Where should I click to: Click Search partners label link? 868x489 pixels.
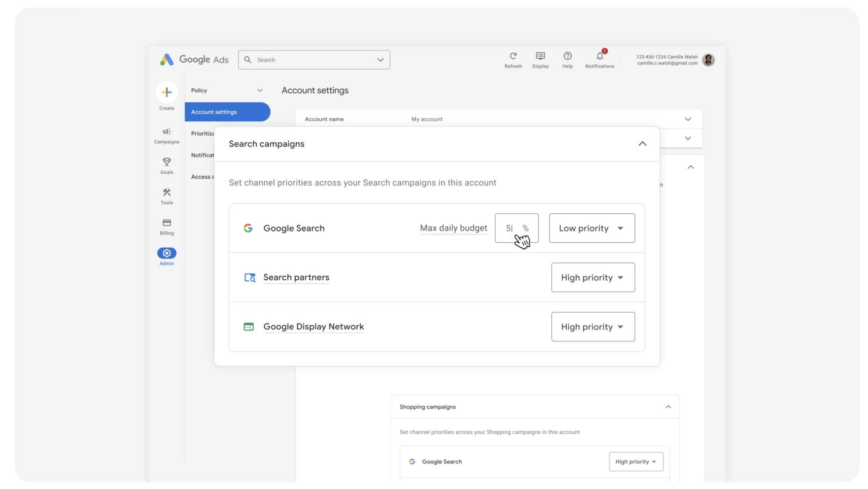pyautogui.click(x=296, y=277)
